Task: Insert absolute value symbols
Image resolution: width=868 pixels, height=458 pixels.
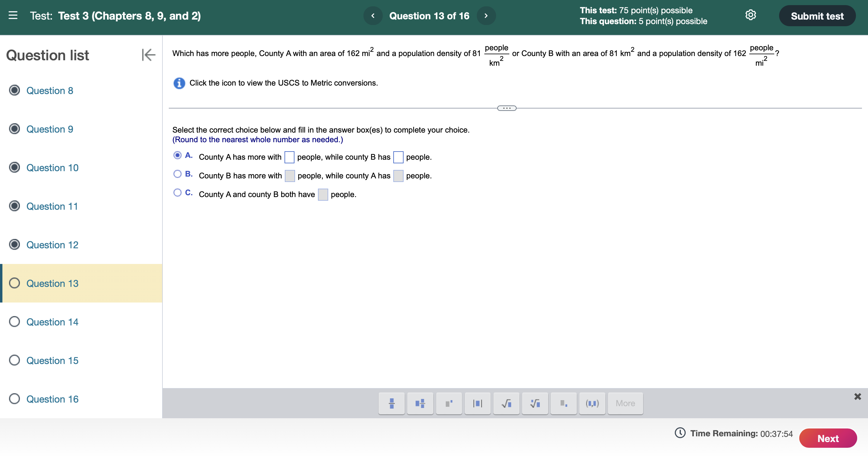Action: [x=477, y=403]
